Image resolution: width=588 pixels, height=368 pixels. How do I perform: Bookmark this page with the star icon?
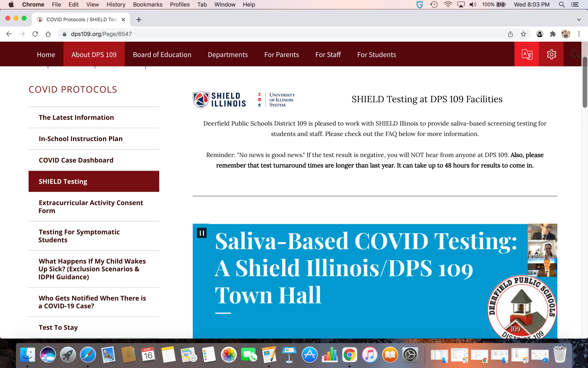523,34
